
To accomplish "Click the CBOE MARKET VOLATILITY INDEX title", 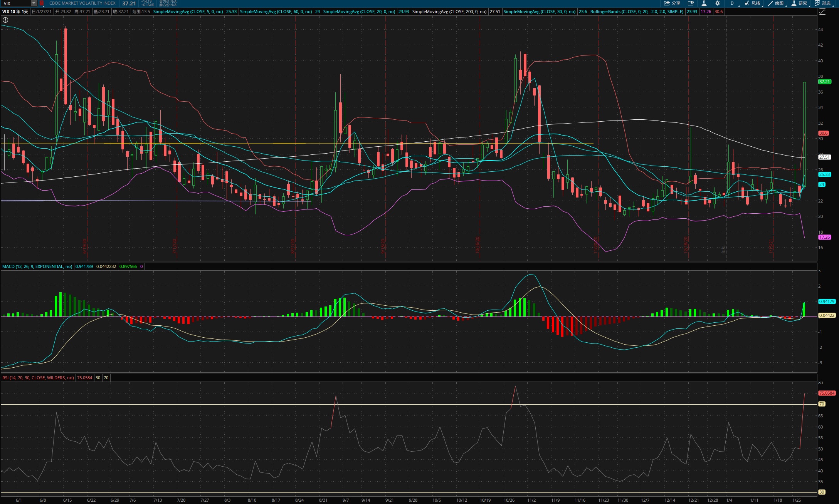I will [x=82, y=3].
